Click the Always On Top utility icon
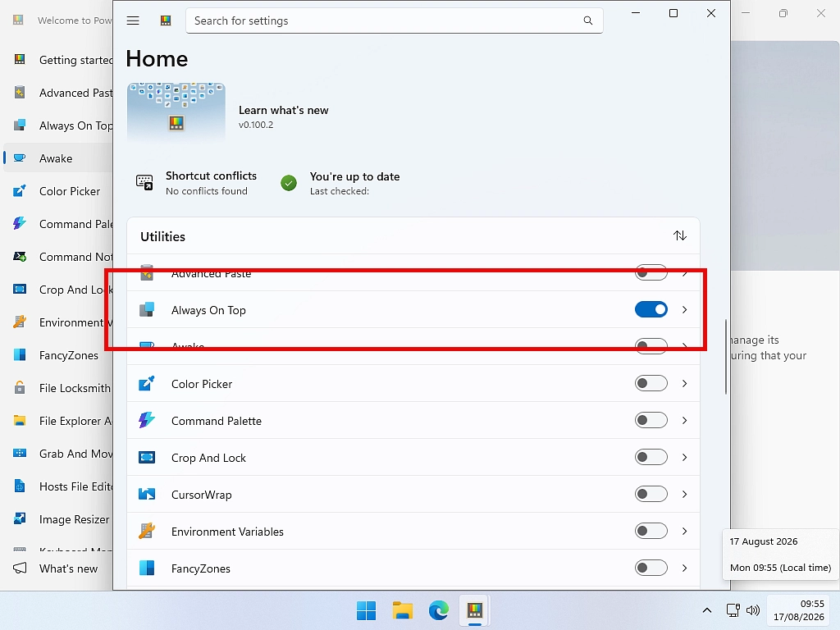Image resolution: width=840 pixels, height=630 pixels. click(147, 309)
